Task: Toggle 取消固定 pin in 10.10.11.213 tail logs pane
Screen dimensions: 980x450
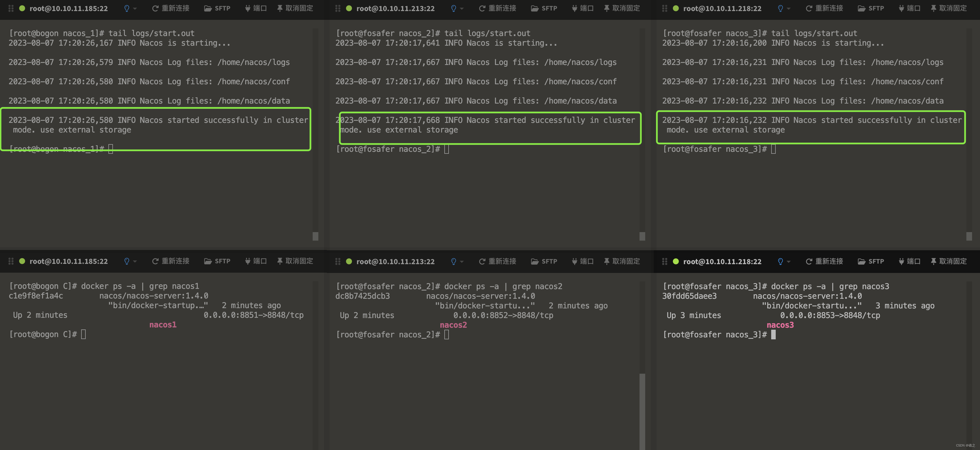Action: (x=622, y=8)
